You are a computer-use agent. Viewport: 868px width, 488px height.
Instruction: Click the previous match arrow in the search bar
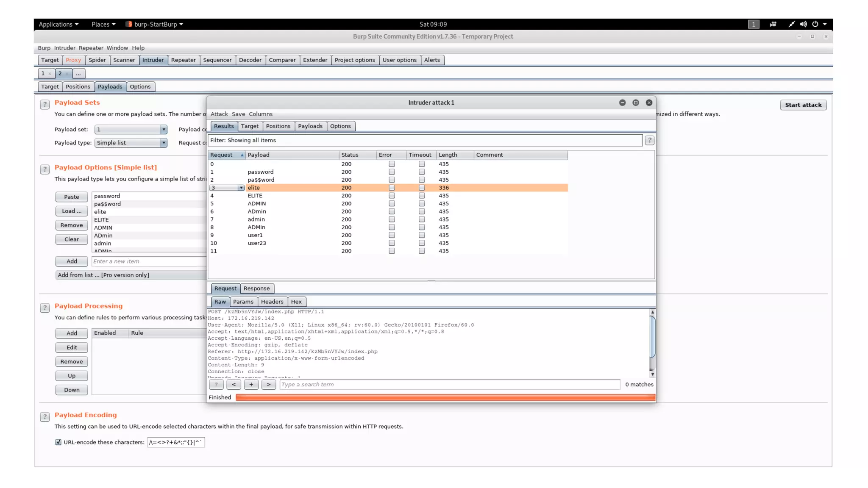(x=234, y=385)
